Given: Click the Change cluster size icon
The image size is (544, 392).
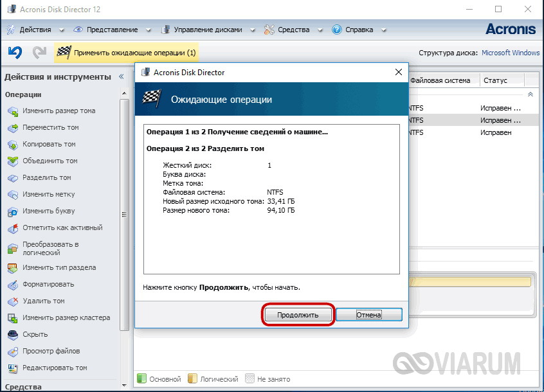Looking at the screenshot, I should pos(13,318).
